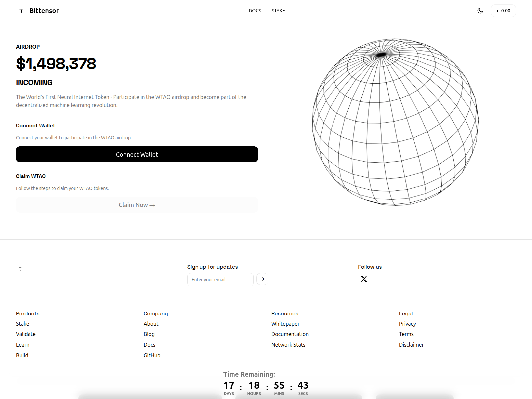
Task: Click the Bittensor logo in header
Action: [39, 11]
